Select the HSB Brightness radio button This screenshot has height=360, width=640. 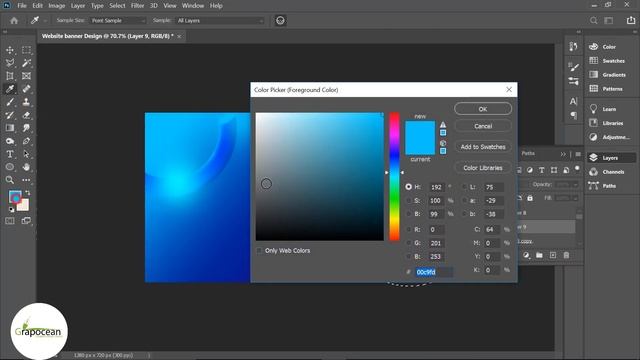409,214
